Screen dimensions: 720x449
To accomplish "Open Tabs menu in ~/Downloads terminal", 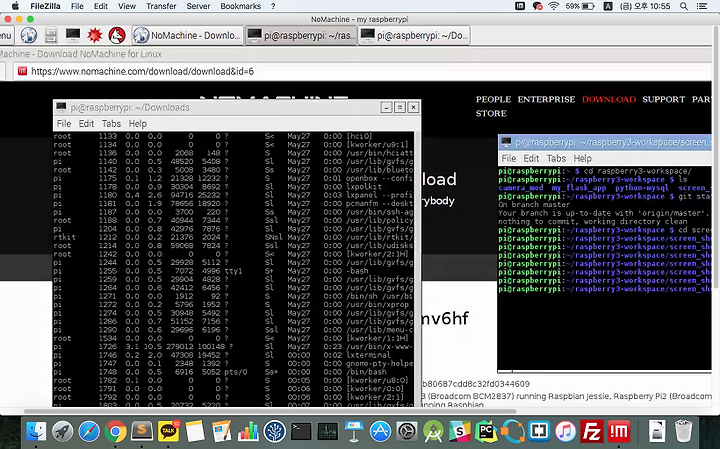I will coord(111,123).
